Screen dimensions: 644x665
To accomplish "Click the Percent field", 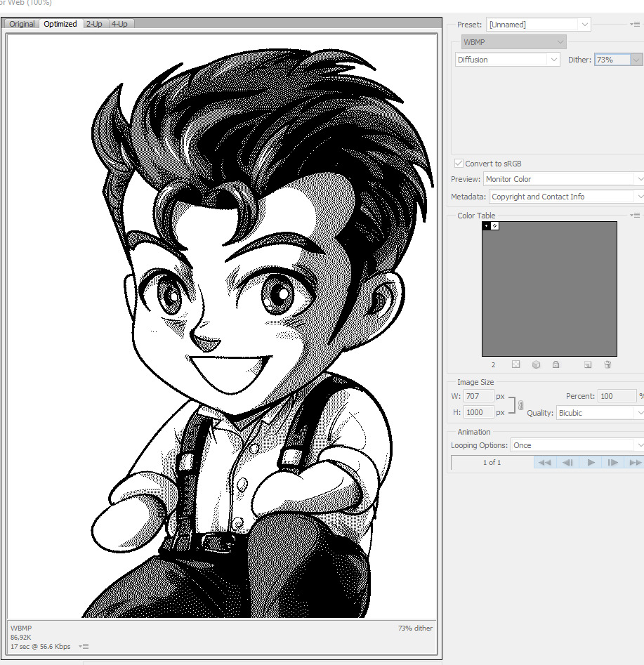I will tap(617, 395).
